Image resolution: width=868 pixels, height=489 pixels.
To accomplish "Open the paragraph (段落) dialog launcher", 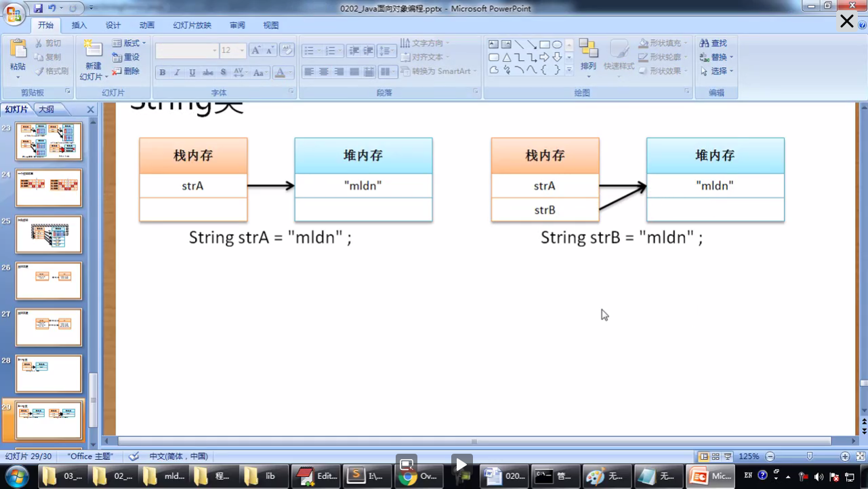I will coord(476,92).
